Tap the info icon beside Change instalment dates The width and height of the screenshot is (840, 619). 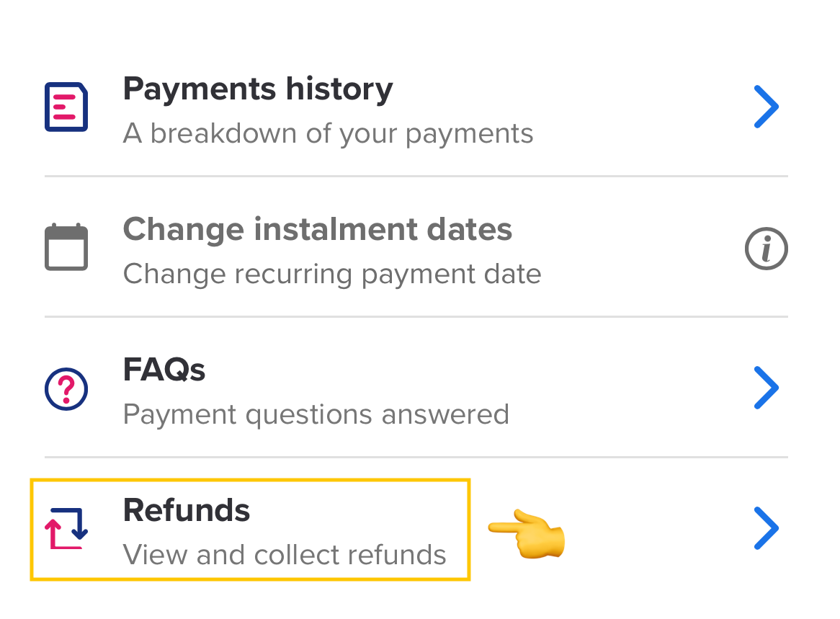click(766, 249)
